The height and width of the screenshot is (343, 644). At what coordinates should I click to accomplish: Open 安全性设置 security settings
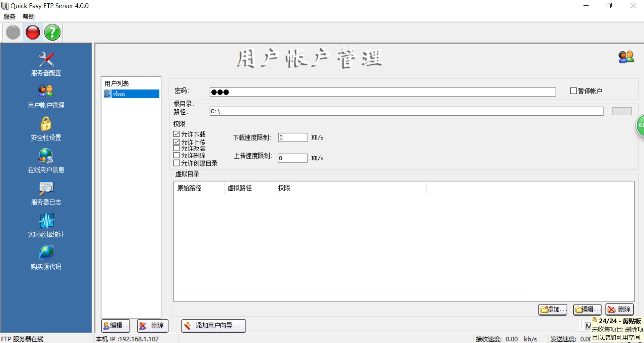[46, 129]
